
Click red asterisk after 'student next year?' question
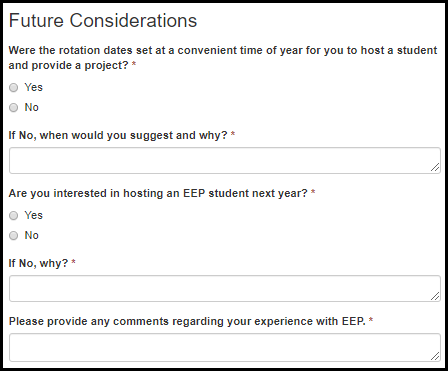point(313,193)
